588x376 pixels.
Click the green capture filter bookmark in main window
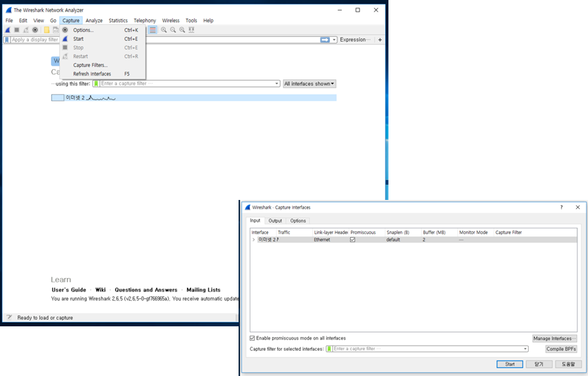(x=96, y=84)
